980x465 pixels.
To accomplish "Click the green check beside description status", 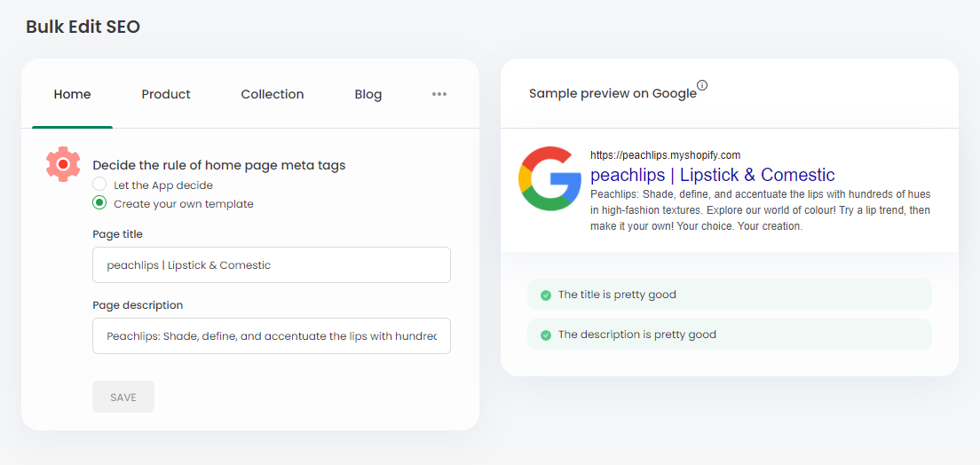I will (546, 335).
